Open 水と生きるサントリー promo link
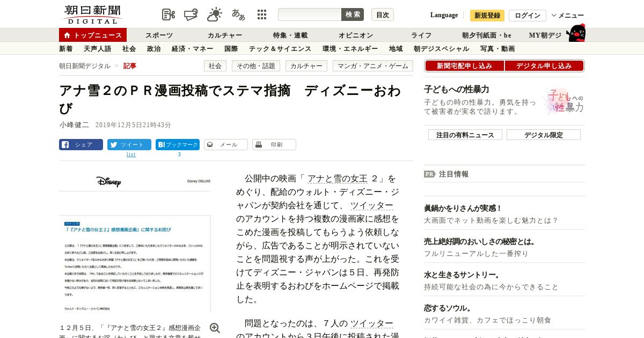The image size is (644, 338). tap(463, 275)
